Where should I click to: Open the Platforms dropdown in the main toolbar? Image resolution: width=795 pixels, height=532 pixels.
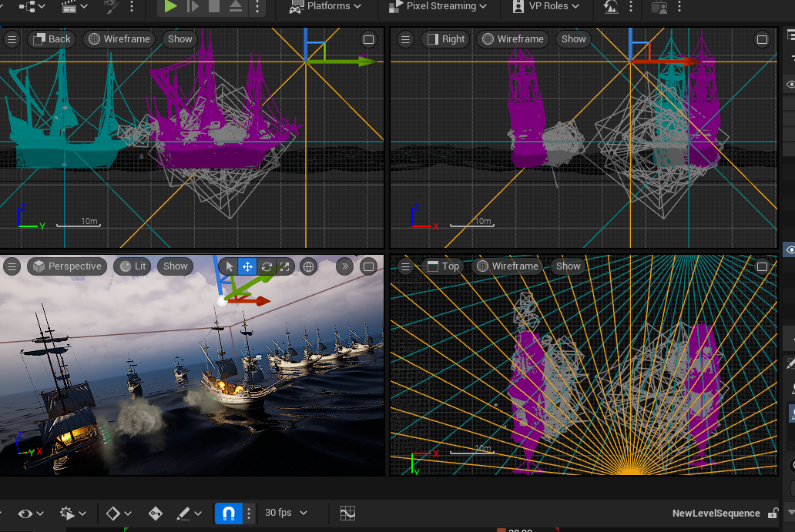pyautogui.click(x=327, y=6)
